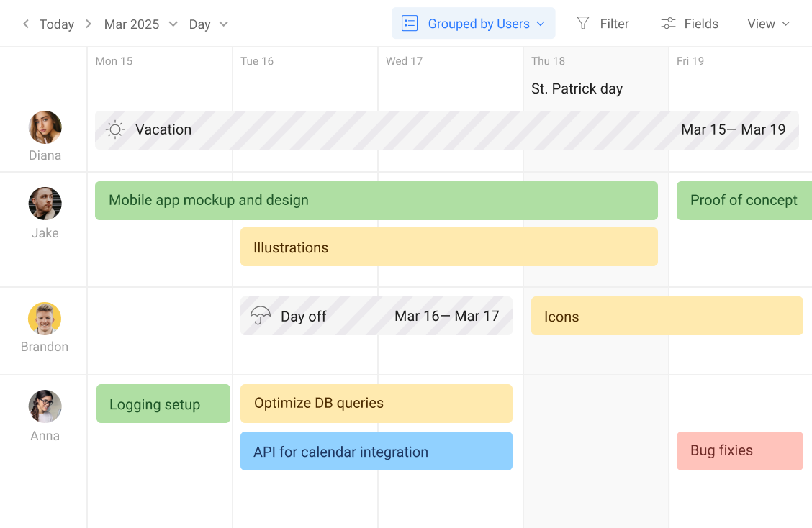Click Jake's avatar in user list

tap(45, 204)
